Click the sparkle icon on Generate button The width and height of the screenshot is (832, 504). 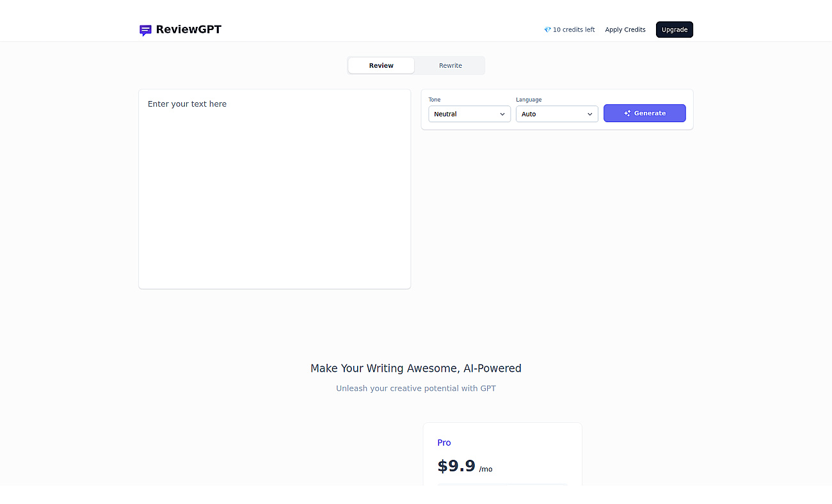(x=627, y=113)
